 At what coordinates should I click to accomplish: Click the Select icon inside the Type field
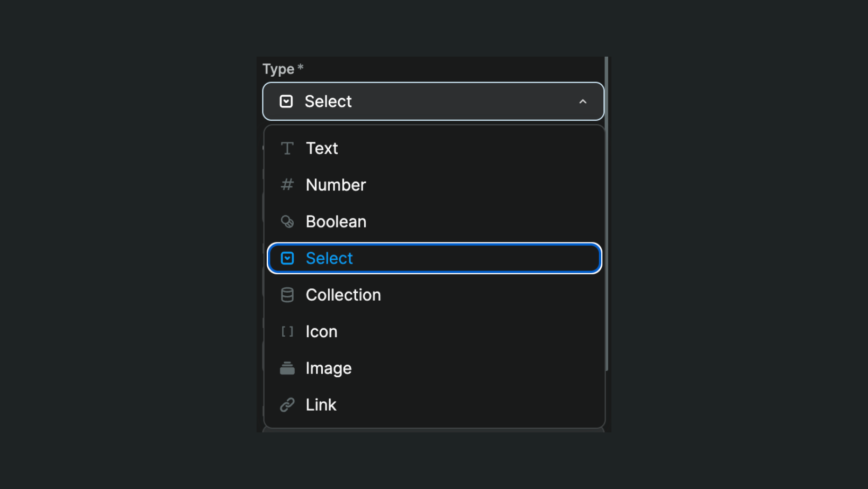[x=286, y=101]
